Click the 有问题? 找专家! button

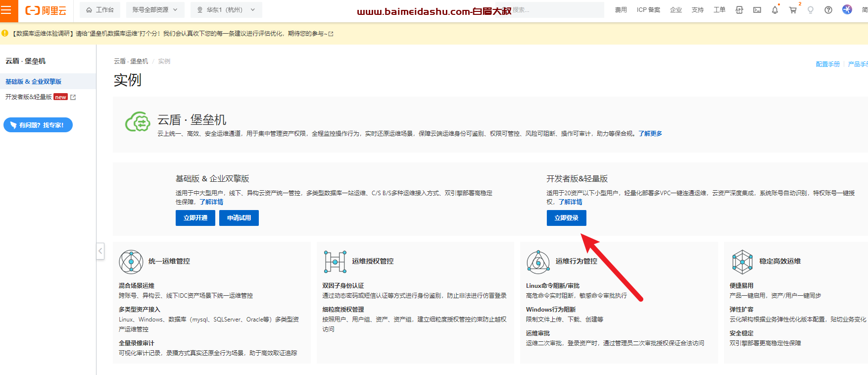38,125
